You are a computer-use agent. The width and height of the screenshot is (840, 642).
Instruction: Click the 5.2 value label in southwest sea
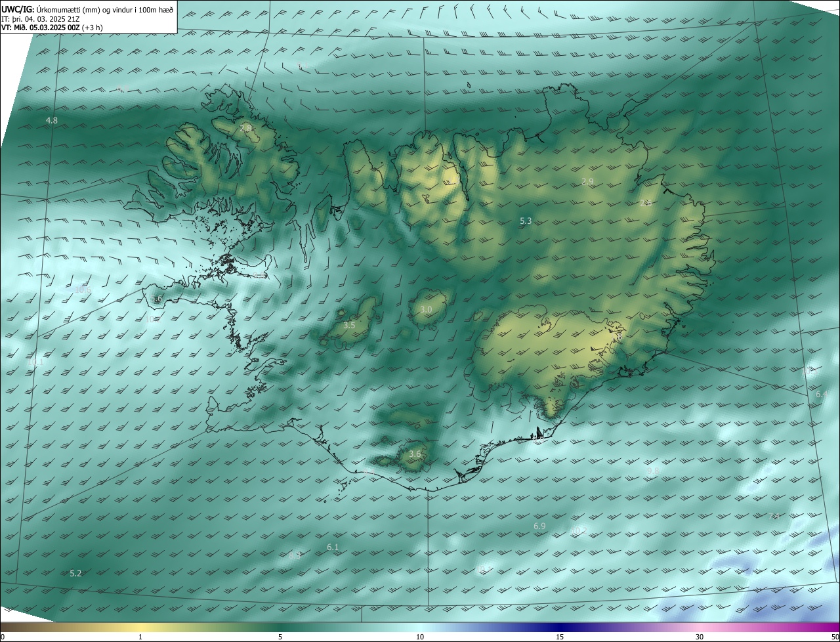(75, 573)
